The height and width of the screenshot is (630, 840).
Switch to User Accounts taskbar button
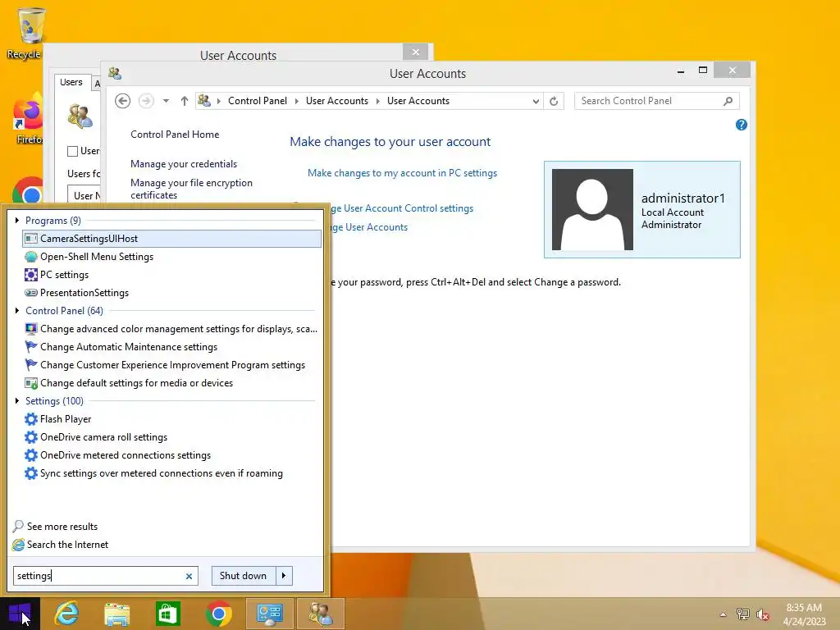321,614
